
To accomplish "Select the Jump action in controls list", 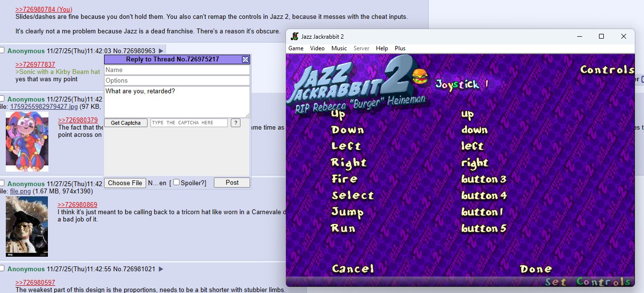I will (347, 212).
